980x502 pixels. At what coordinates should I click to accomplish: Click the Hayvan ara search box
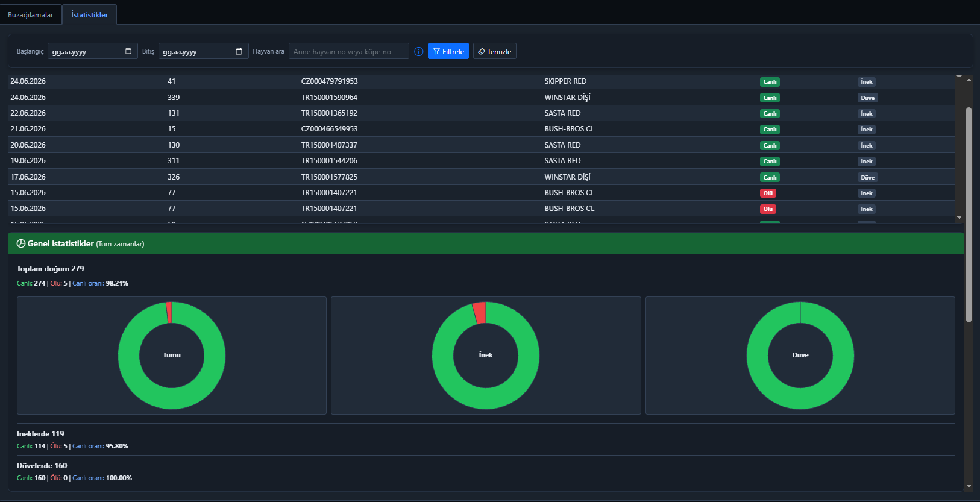(349, 51)
